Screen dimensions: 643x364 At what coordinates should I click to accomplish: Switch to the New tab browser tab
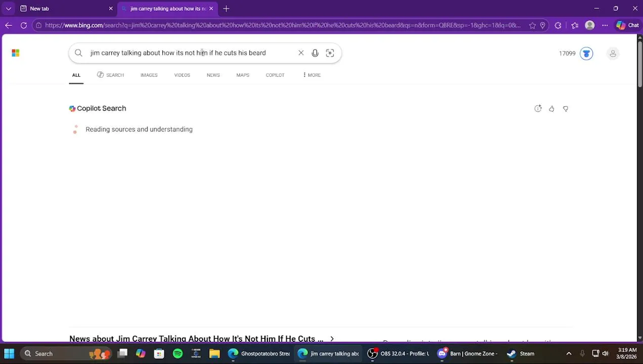[x=66, y=9]
